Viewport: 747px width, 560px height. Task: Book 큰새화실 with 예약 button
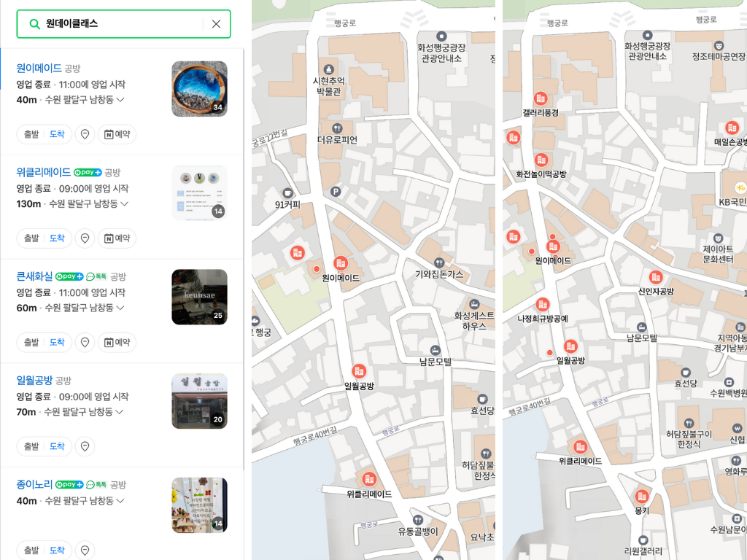[x=117, y=343]
